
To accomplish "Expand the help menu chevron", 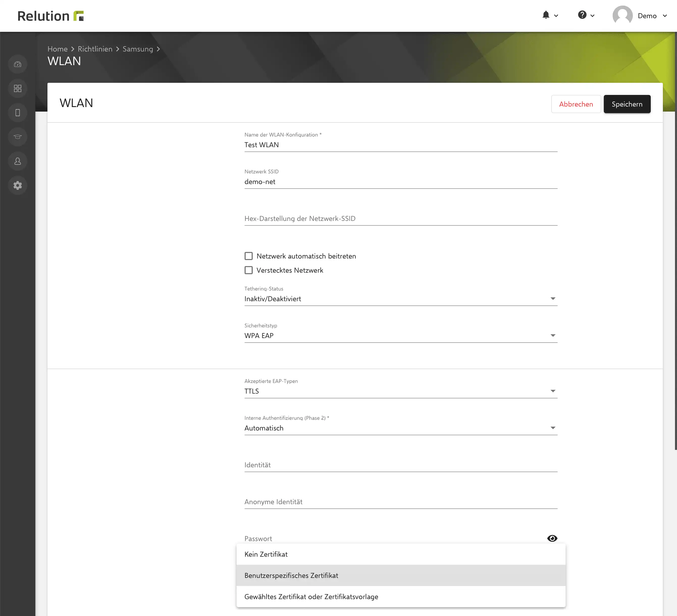I will 592,16.
